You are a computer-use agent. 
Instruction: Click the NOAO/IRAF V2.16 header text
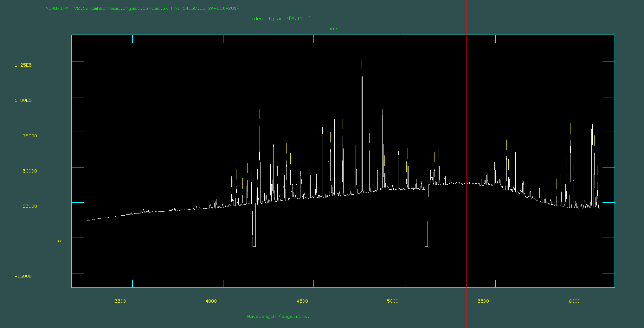(142, 8)
